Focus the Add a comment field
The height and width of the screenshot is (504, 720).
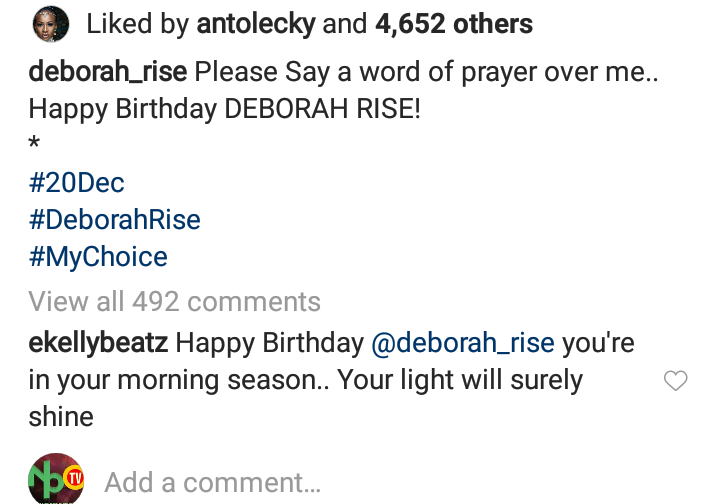(212, 482)
